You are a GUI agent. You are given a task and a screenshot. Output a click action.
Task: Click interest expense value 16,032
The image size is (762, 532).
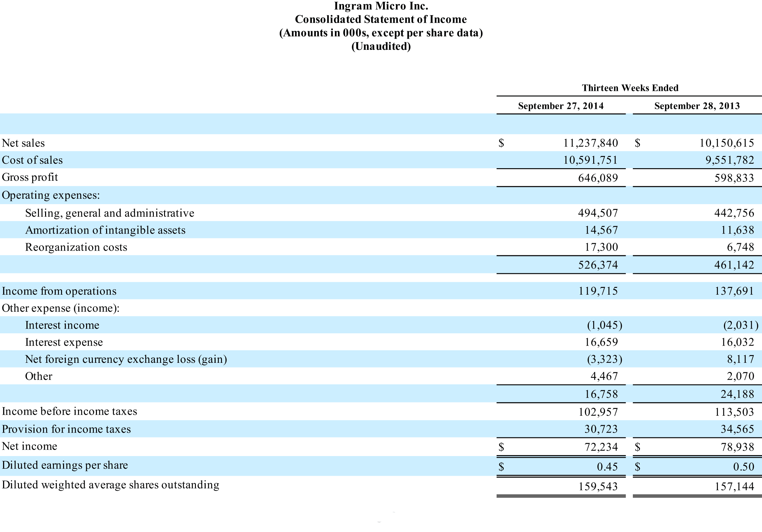738,342
